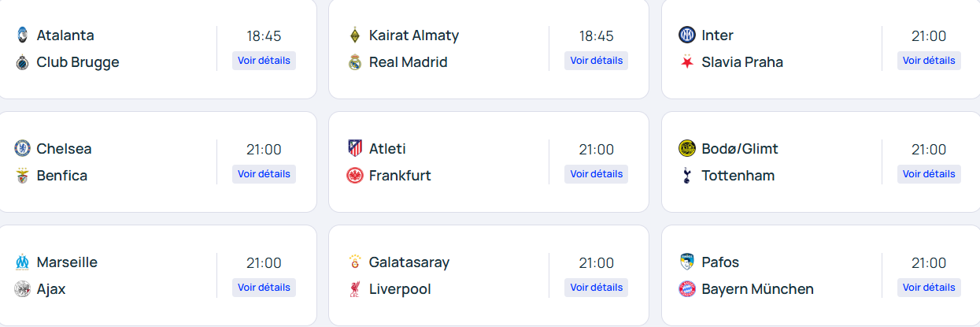Viewport: 980px width, 327px height.
Task: Click the Bodø/Glimt team name
Action: pyautogui.click(x=739, y=149)
